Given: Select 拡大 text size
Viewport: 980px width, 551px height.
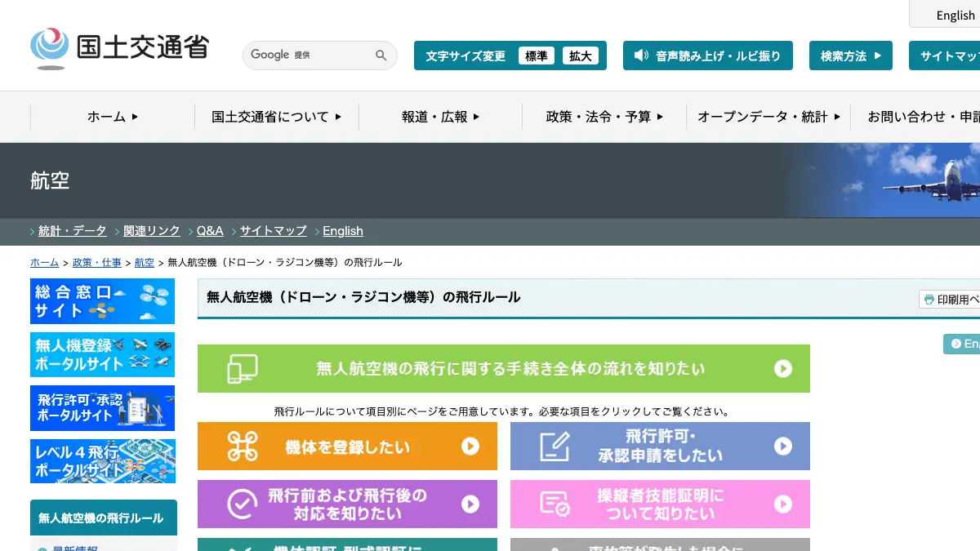Looking at the screenshot, I should click(x=581, y=56).
